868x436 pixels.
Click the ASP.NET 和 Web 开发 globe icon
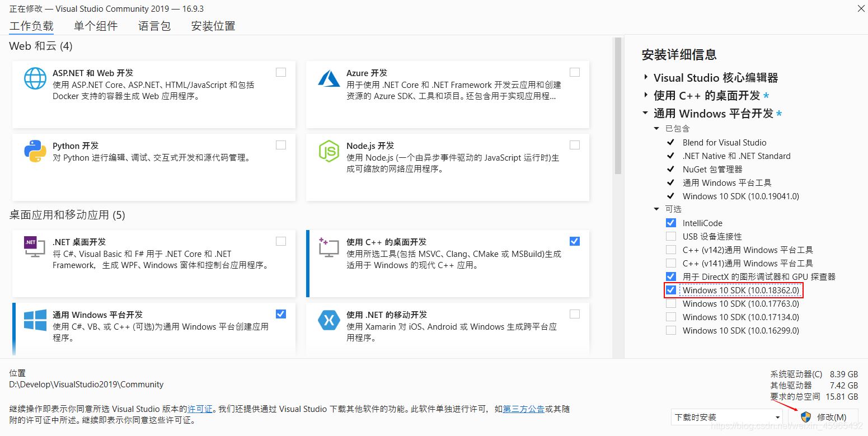[x=35, y=78]
